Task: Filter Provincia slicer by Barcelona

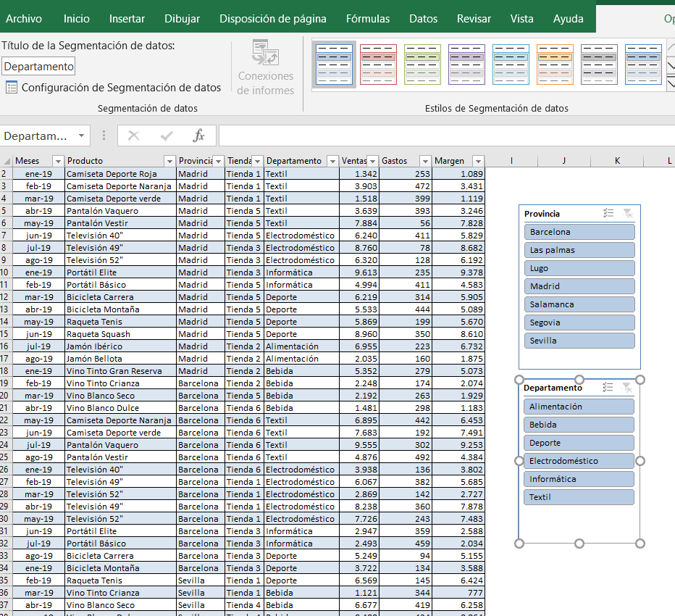Action: (579, 232)
